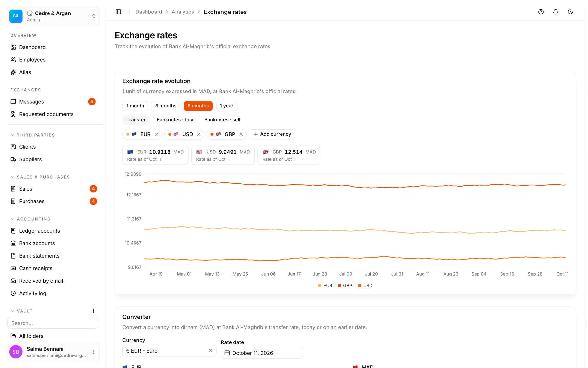Viewport: 588px width, 368px height.
Task: Select the 1 year range
Action: tap(226, 106)
